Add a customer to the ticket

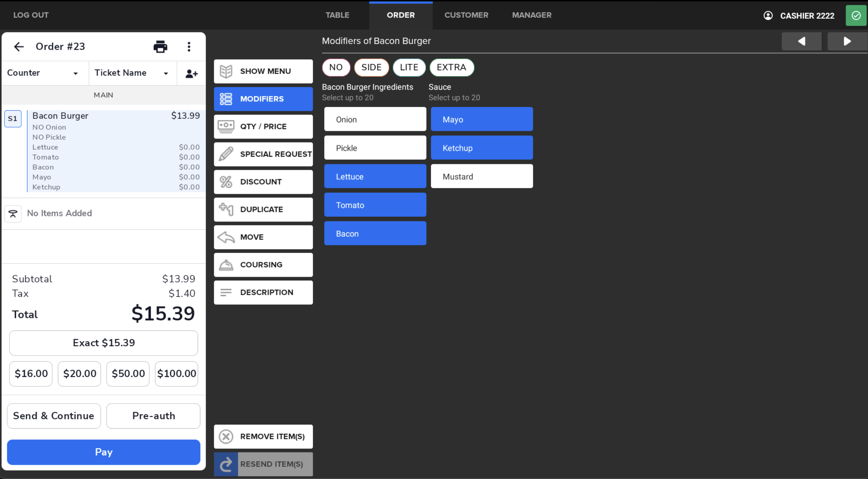[x=191, y=73]
